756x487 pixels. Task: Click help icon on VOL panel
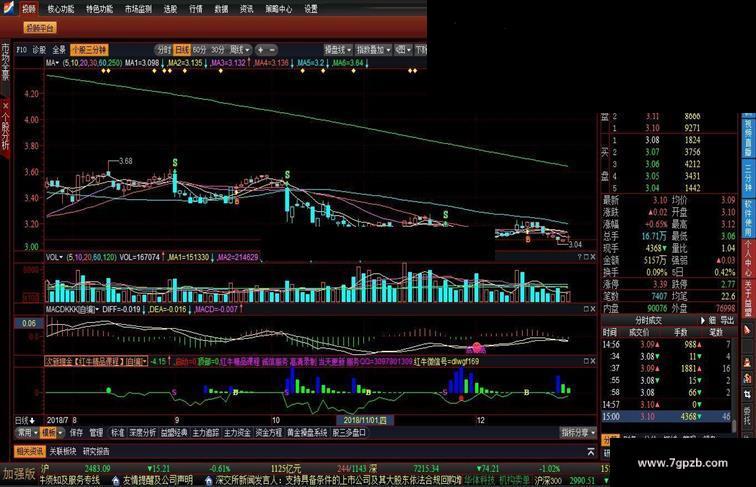tap(579, 257)
